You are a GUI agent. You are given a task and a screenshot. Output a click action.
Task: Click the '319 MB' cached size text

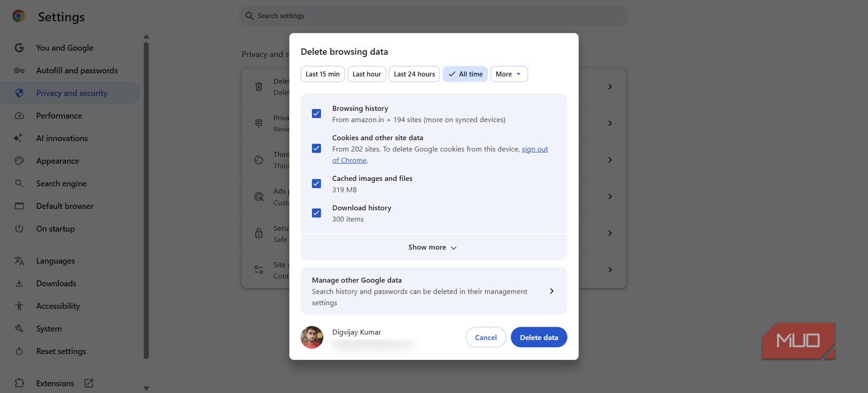[344, 190]
